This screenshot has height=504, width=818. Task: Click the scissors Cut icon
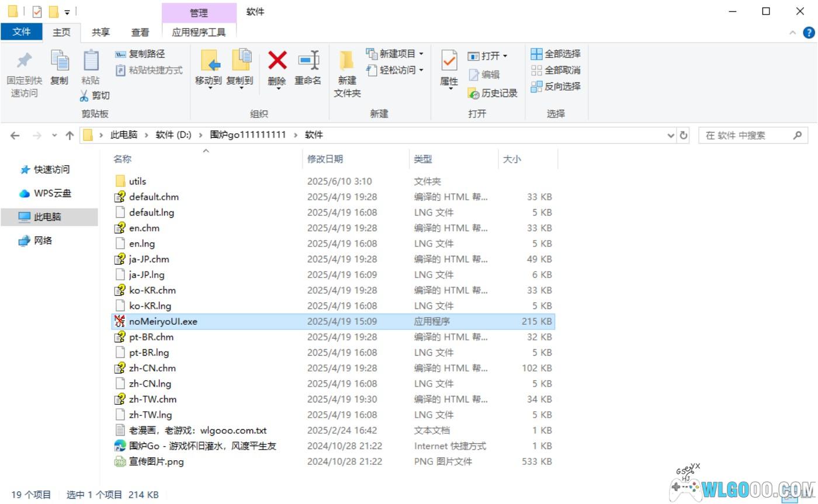coord(85,96)
